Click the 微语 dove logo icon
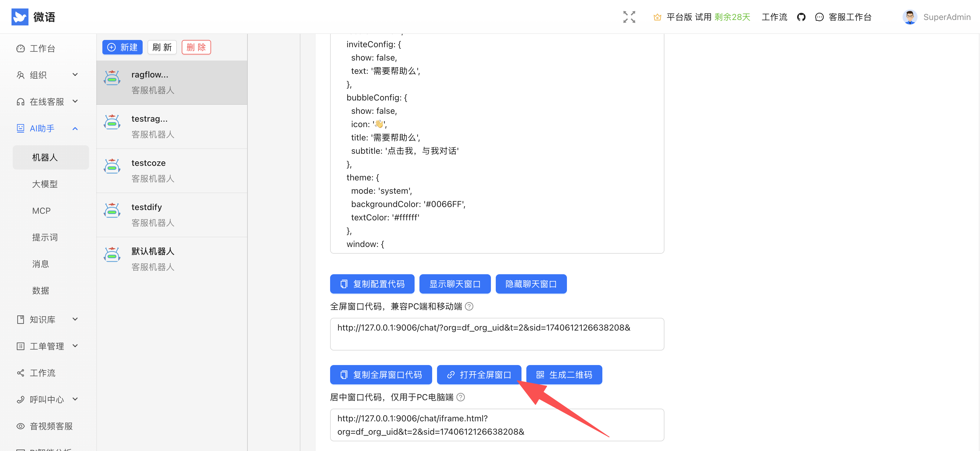The height and width of the screenshot is (451, 980). click(20, 16)
